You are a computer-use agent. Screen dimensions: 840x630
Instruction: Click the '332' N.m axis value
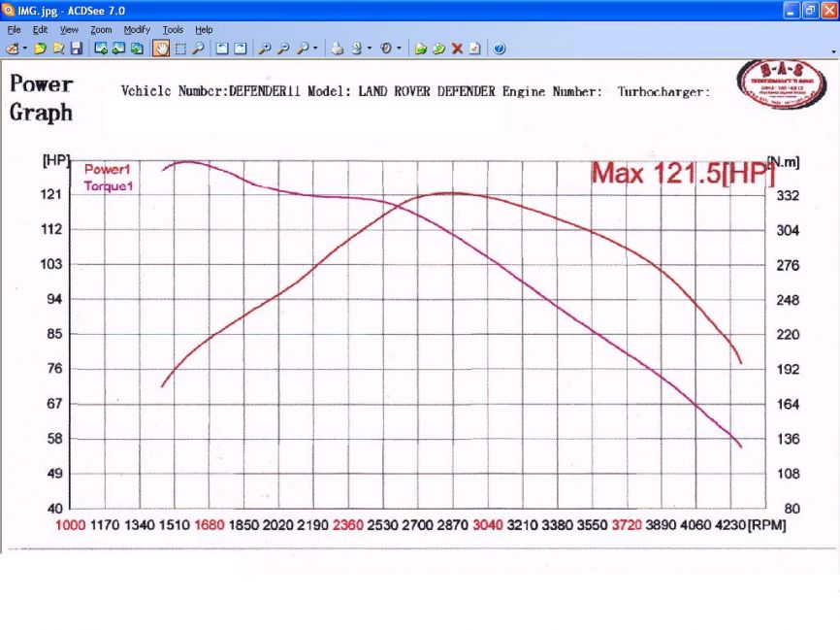click(788, 196)
